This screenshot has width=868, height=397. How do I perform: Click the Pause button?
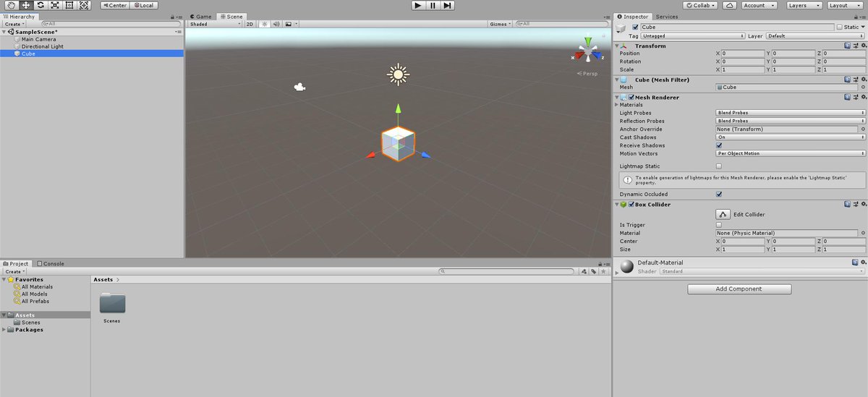[433, 5]
